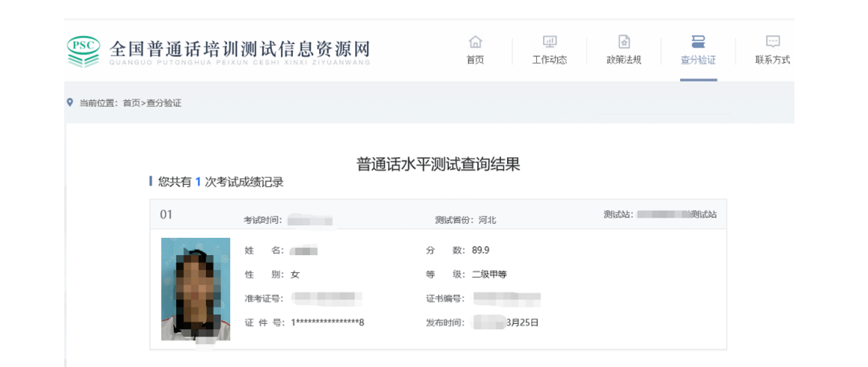Click the masked ID number 1***8
This screenshot has width=868, height=367.
327,323
